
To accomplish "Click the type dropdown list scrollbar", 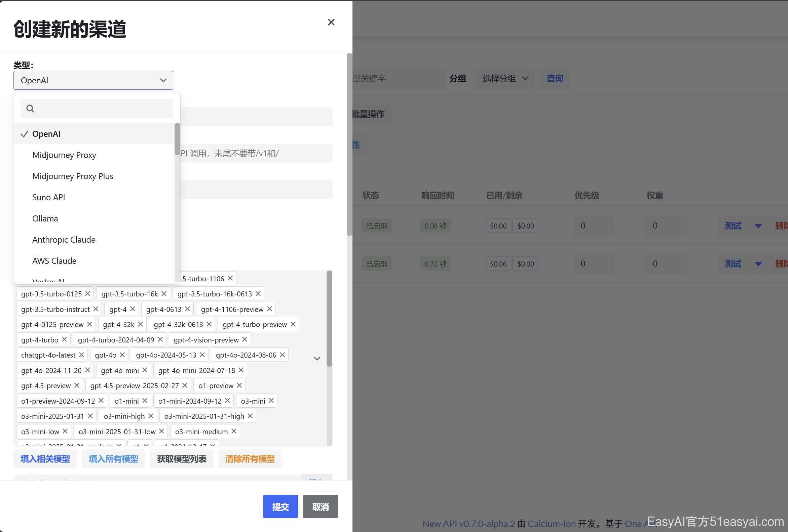I will [177, 139].
